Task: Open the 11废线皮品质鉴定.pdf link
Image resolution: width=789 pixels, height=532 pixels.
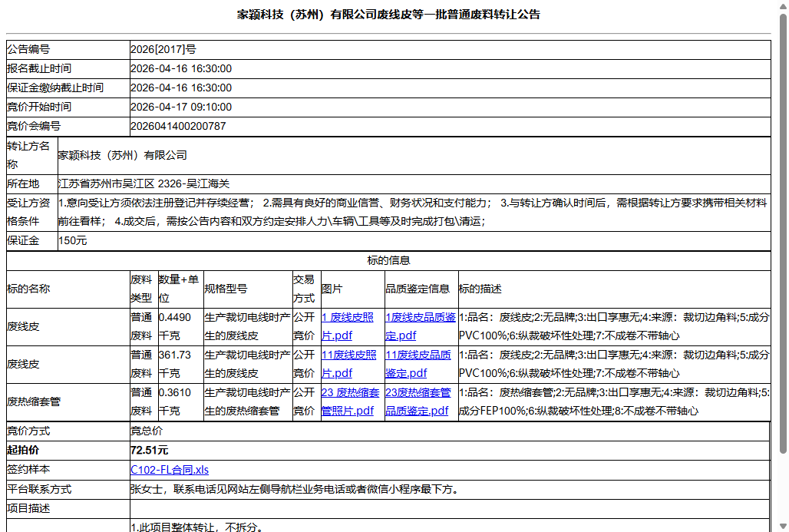Action: coord(418,364)
